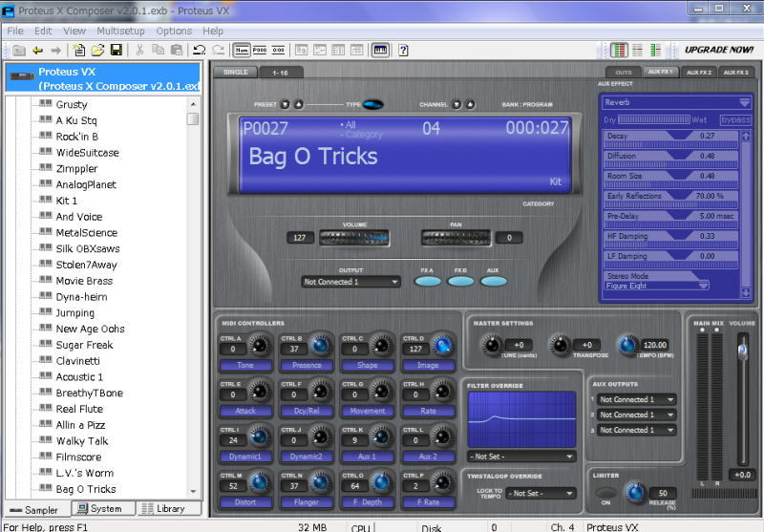Toggle the piano keyboard icon in toolbar
Viewport: 764px width, 532px height.
tap(380, 50)
